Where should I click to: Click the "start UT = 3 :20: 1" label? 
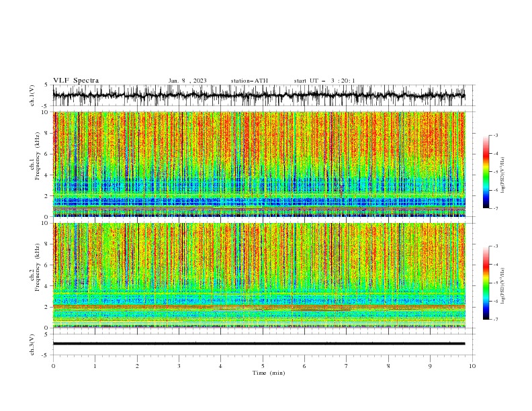[324, 81]
